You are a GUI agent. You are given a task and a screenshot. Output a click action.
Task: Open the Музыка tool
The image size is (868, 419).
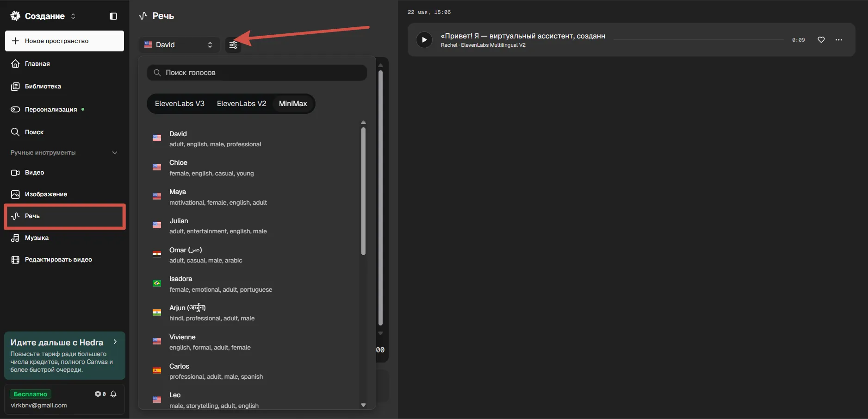(x=64, y=238)
